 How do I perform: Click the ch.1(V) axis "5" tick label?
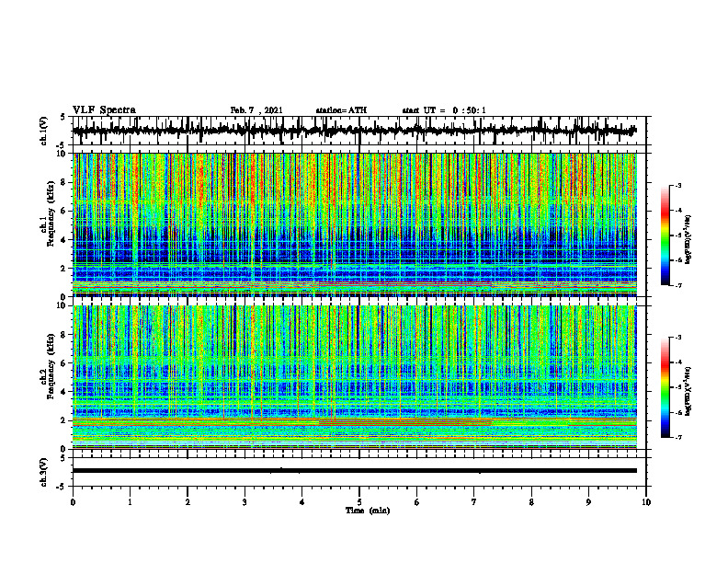[x=63, y=118]
